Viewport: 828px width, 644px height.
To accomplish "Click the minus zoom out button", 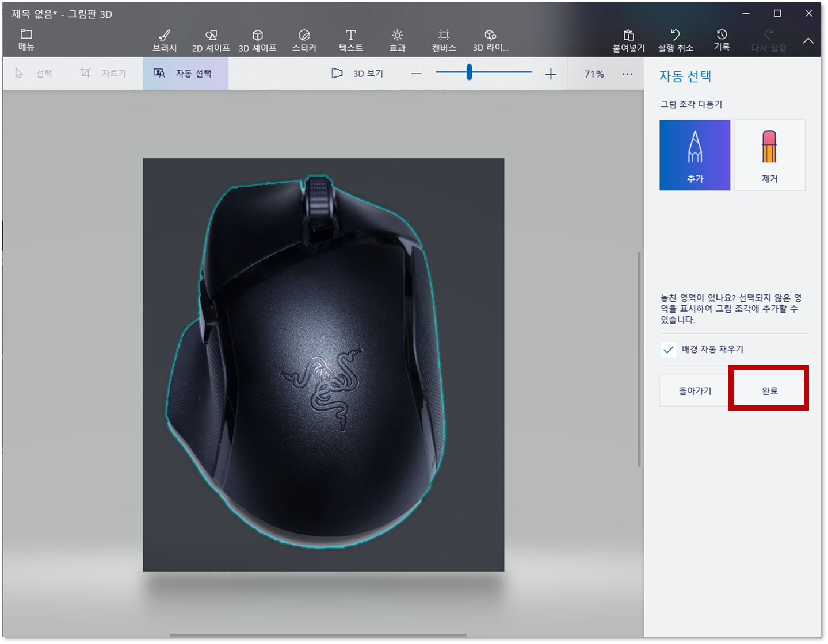I will [417, 74].
